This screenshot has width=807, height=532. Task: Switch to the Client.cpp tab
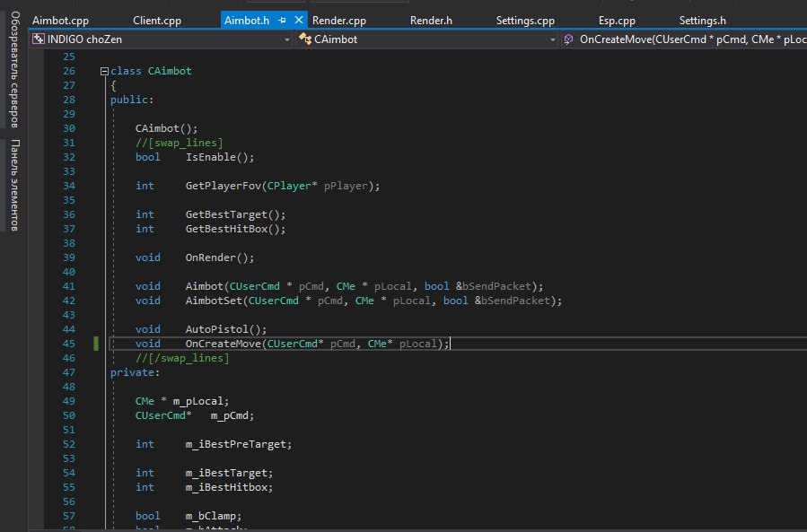159,20
